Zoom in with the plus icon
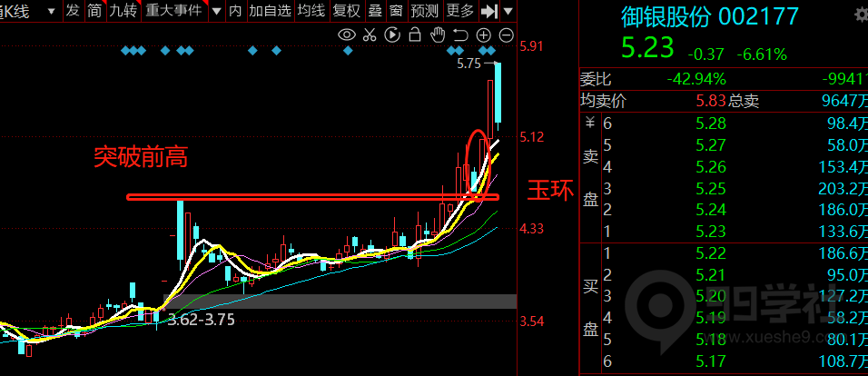 tap(483, 35)
